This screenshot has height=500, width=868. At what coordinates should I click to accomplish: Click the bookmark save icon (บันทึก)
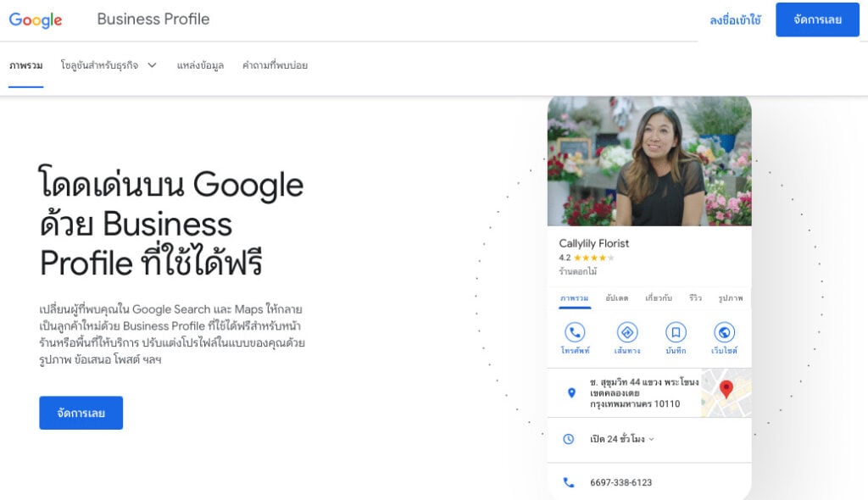(676, 332)
